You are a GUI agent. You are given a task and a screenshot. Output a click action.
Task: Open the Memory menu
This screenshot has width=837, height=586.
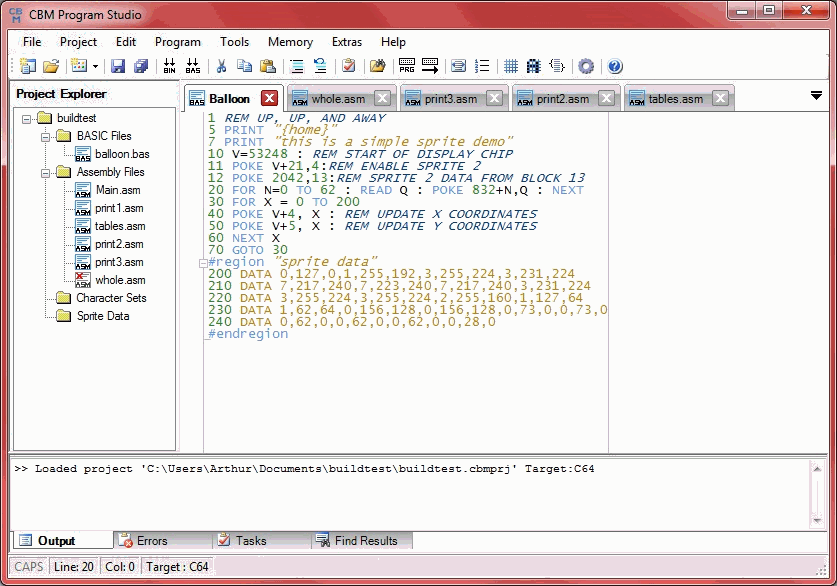point(290,42)
